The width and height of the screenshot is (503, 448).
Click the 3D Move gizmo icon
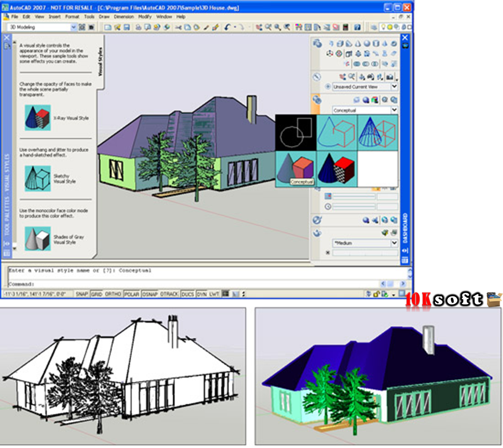[x=330, y=54]
